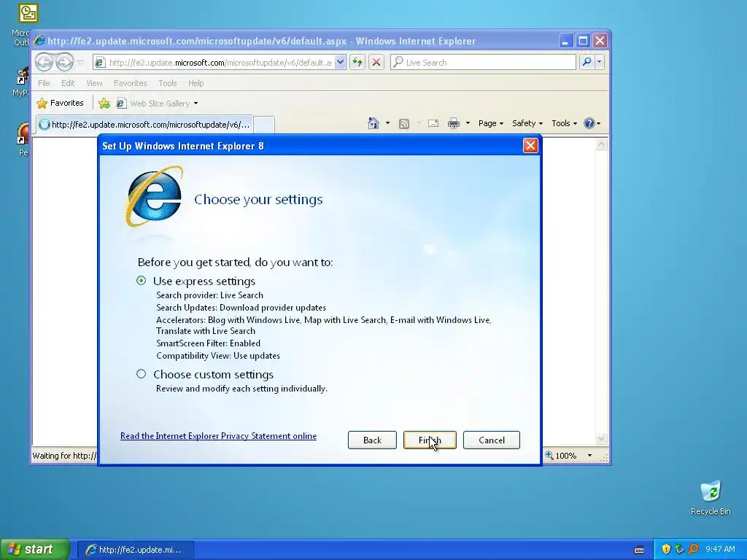Open the File menu

[44, 83]
